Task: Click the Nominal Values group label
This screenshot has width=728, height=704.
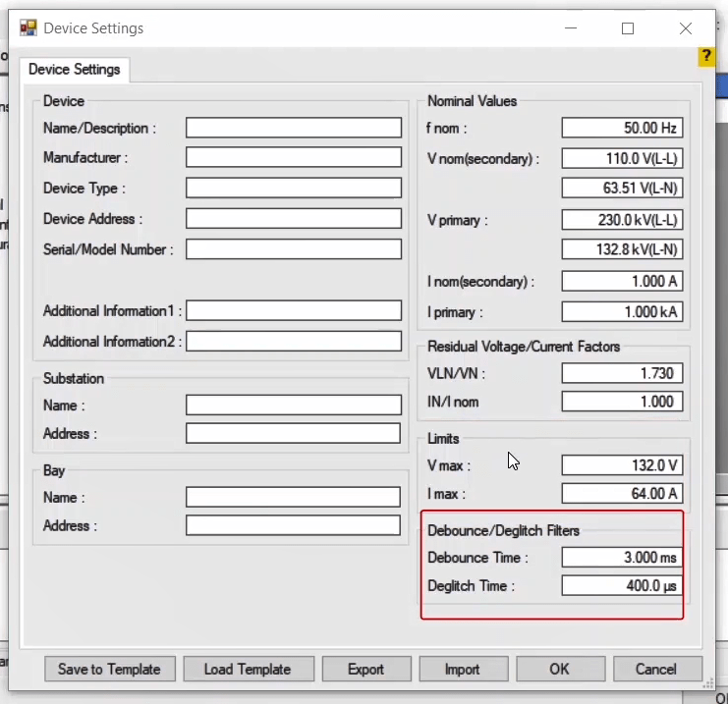Action: (472, 101)
